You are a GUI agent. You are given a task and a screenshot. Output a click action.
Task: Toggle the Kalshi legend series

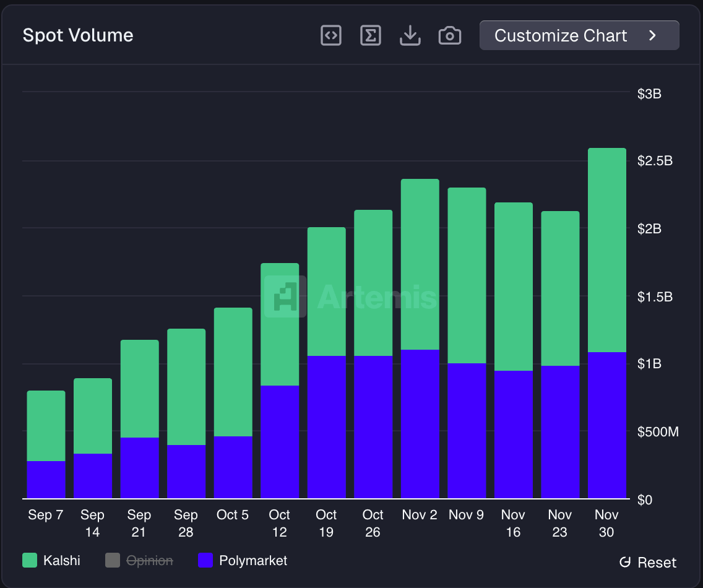coord(61,561)
